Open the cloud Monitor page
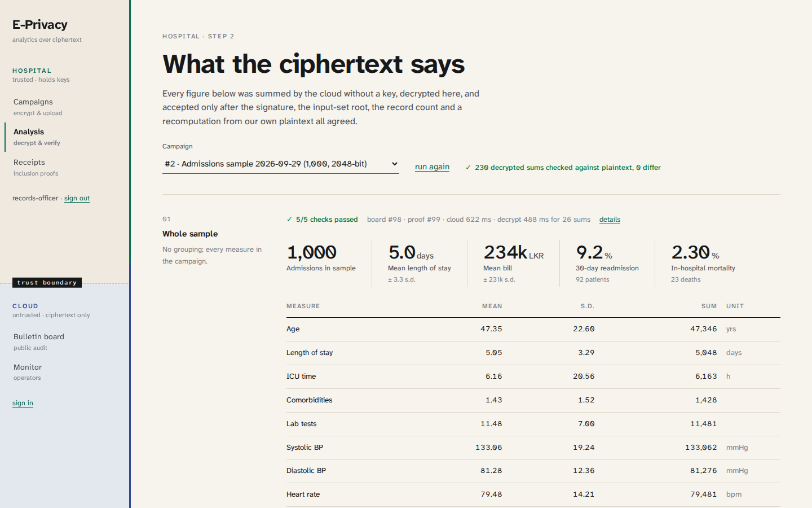This screenshot has height=508, width=812. pyautogui.click(x=28, y=372)
